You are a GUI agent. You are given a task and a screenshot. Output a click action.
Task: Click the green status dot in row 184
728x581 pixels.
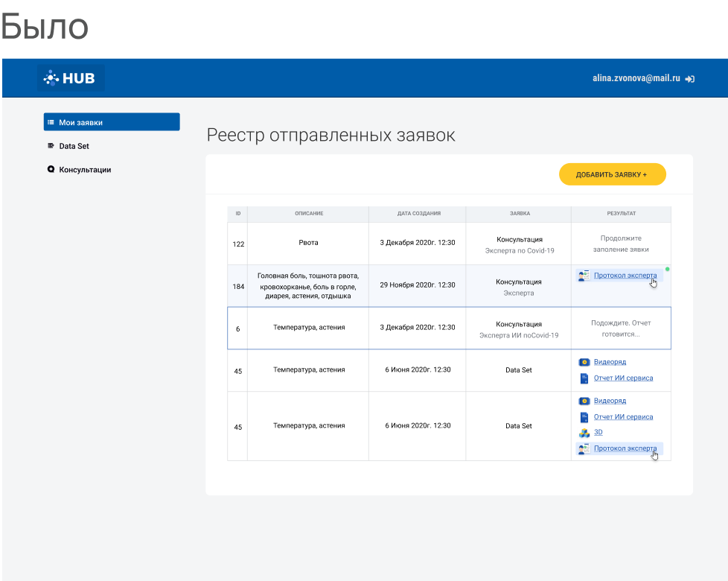pos(668,269)
